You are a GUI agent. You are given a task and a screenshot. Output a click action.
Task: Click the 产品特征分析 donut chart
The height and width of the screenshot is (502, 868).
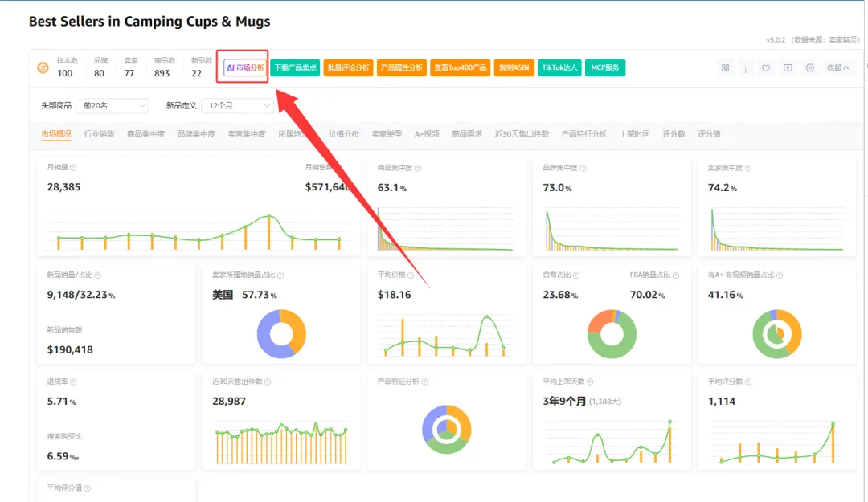pyautogui.click(x=447, y=430)
